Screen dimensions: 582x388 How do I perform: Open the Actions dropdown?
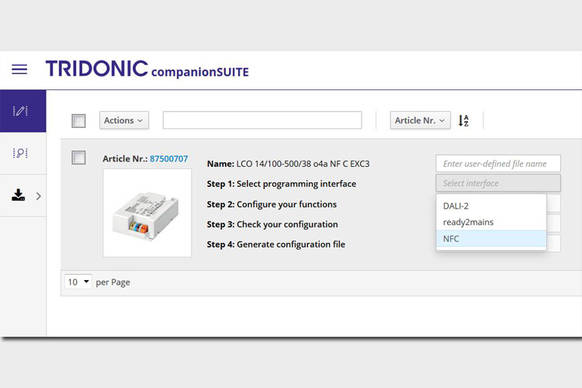tap(124, 120)
